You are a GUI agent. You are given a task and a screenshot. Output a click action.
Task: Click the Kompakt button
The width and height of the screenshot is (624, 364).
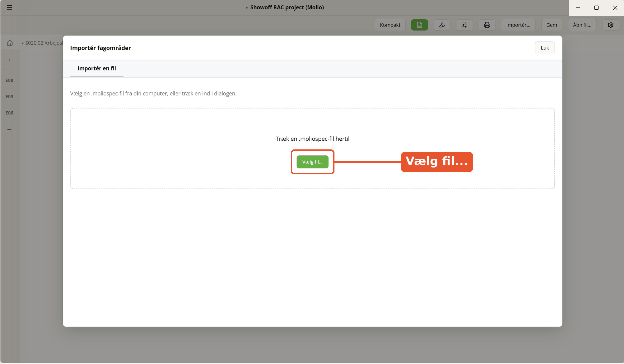(x=390, y=25)
